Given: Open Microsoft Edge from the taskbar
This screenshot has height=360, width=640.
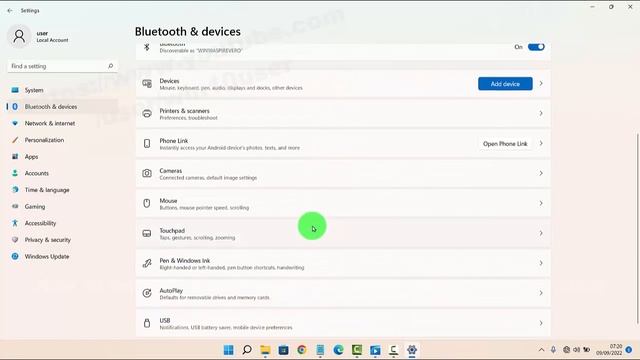Looking at the screenshot, I should coord(338,350).
